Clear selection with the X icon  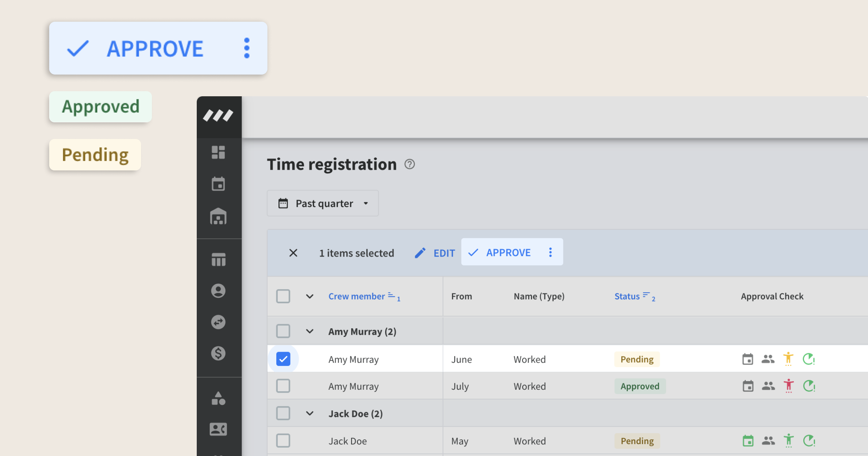293,253
